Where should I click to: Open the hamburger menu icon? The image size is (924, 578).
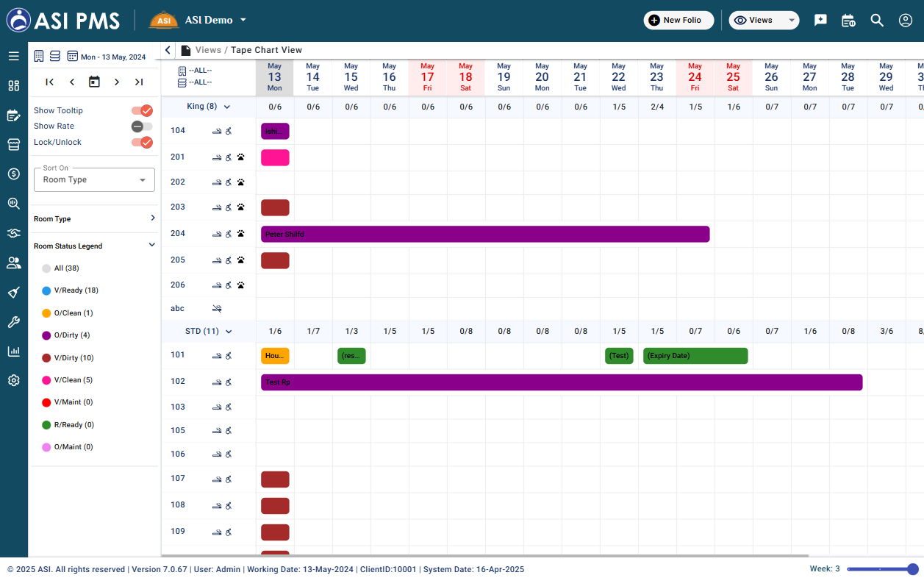13,56
